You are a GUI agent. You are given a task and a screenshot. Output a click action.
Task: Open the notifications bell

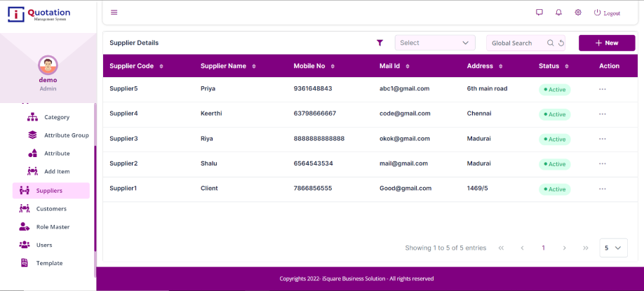(x=558, y=13)
